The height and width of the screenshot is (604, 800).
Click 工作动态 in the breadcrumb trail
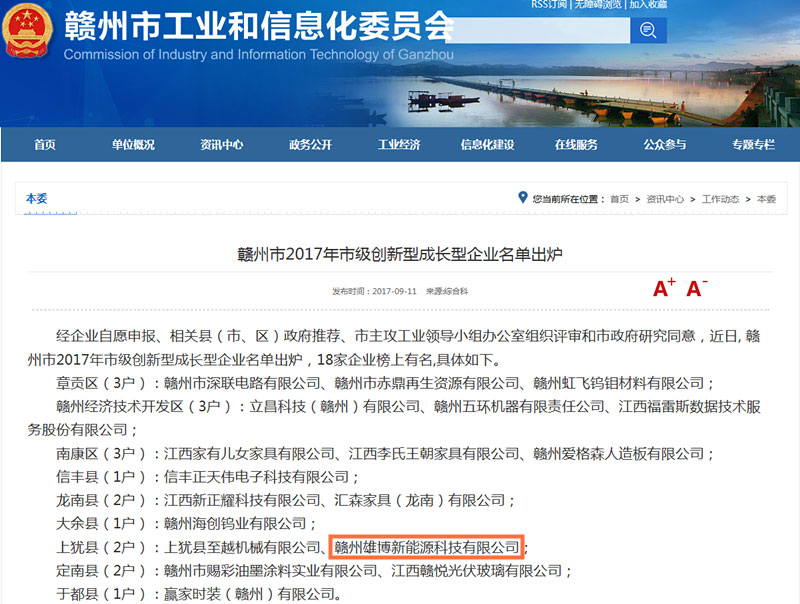coord(720,199)
